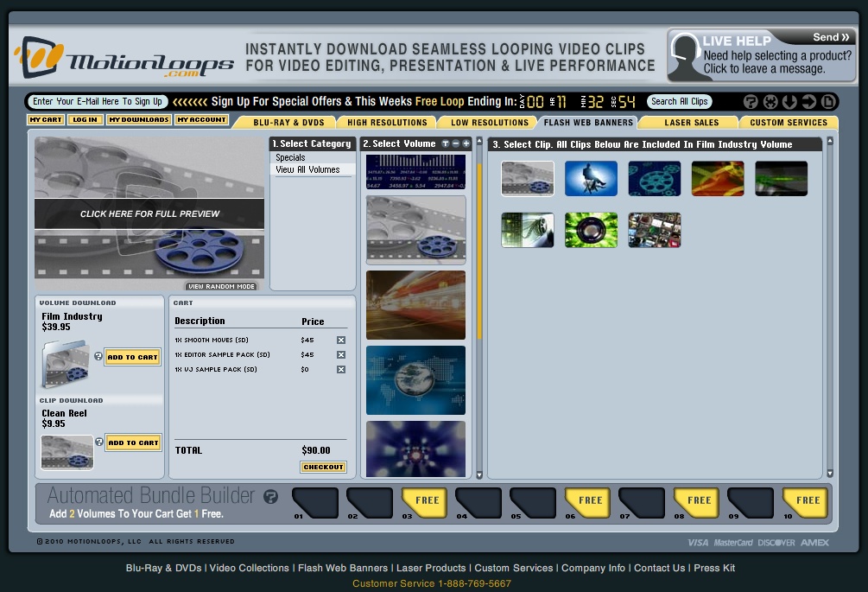
Task: Open My Cart
Action: click(x=46, y=119)
